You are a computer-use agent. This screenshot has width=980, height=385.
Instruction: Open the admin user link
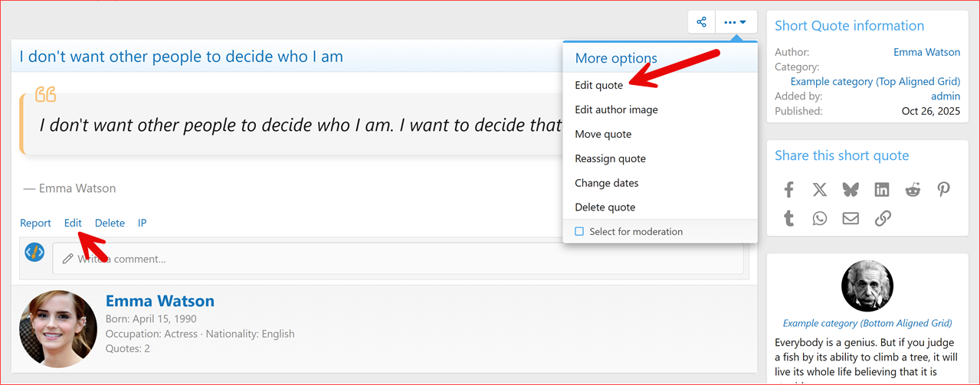[x=946, y=96]
